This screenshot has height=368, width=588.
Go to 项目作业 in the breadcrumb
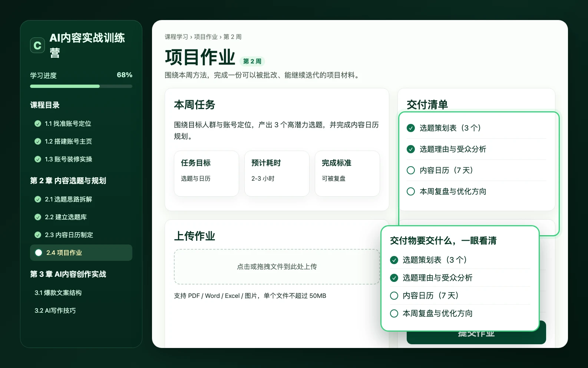pyautogui.click(x=206, y=37)
